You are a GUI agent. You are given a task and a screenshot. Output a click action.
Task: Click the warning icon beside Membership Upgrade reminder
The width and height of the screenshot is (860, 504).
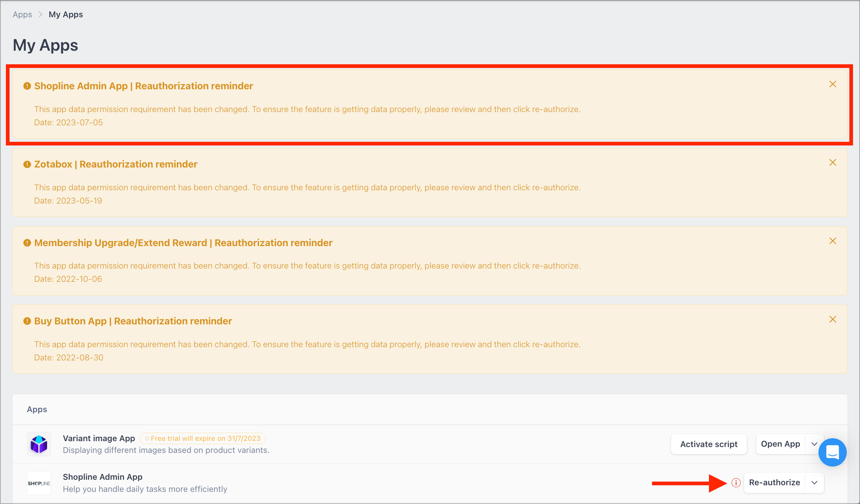click(x=27, y=243)
